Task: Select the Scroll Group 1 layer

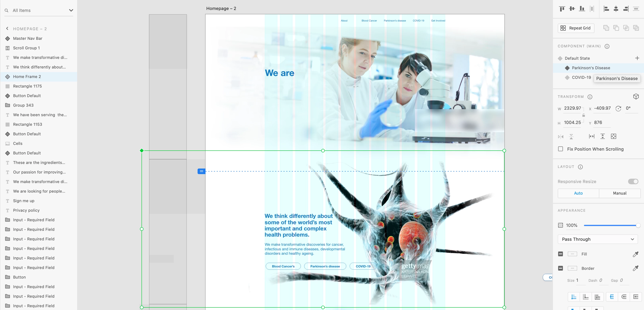Action: [26, 48]
